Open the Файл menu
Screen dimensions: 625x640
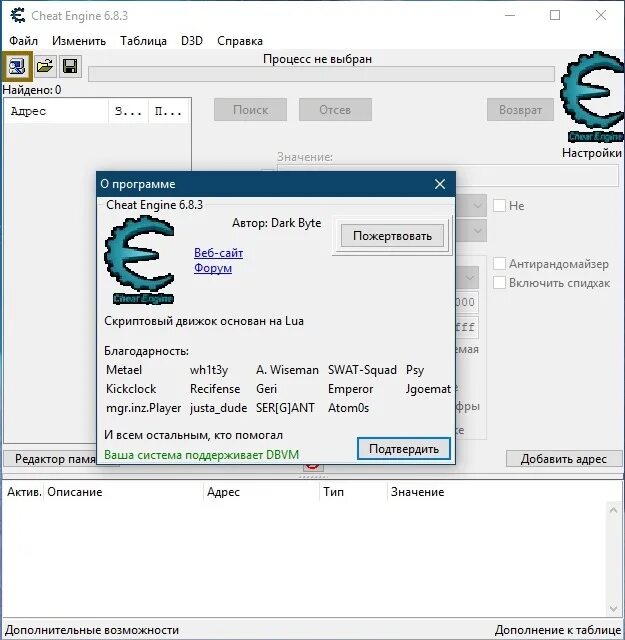click(x=23, y=41)
